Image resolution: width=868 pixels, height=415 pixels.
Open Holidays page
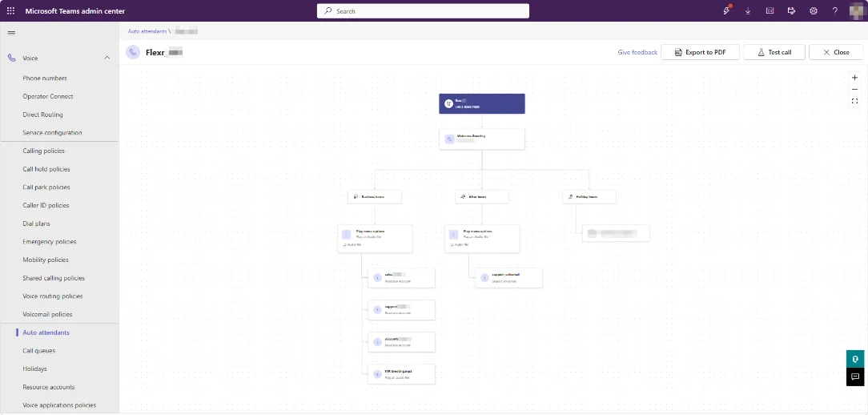[x=35, y=369]
